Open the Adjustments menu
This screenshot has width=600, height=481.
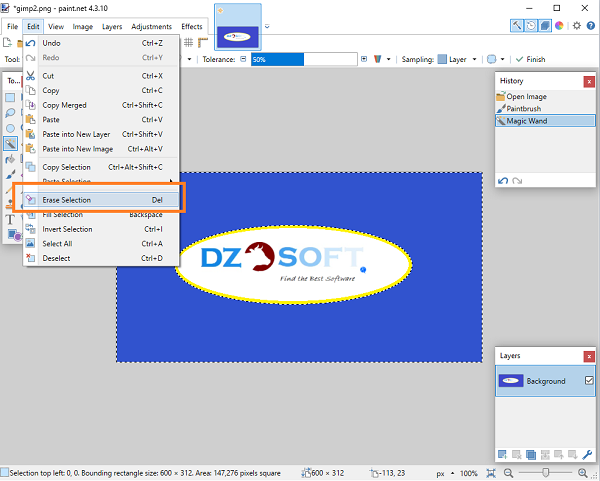pos(152,26)
